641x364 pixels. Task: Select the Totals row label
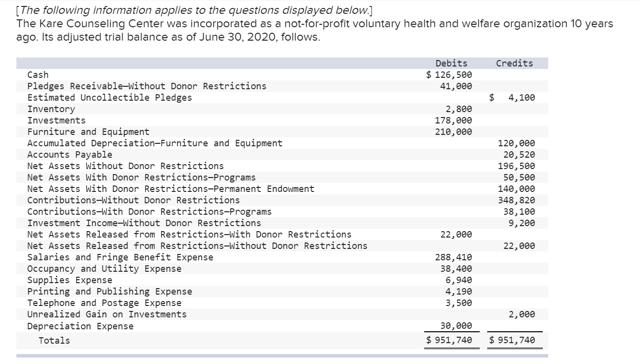[x=54, y=341]
